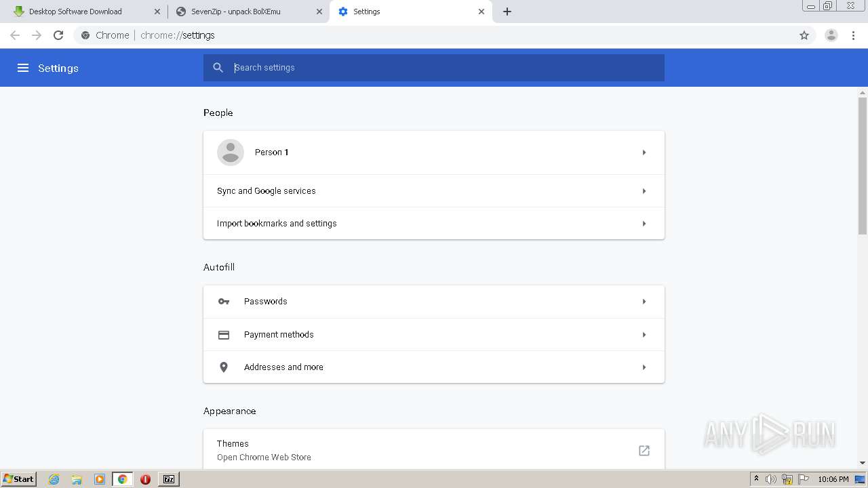Open Internet Explorer from taskbar
This screenshot has height=488, width=868.
tap(54, 479)
